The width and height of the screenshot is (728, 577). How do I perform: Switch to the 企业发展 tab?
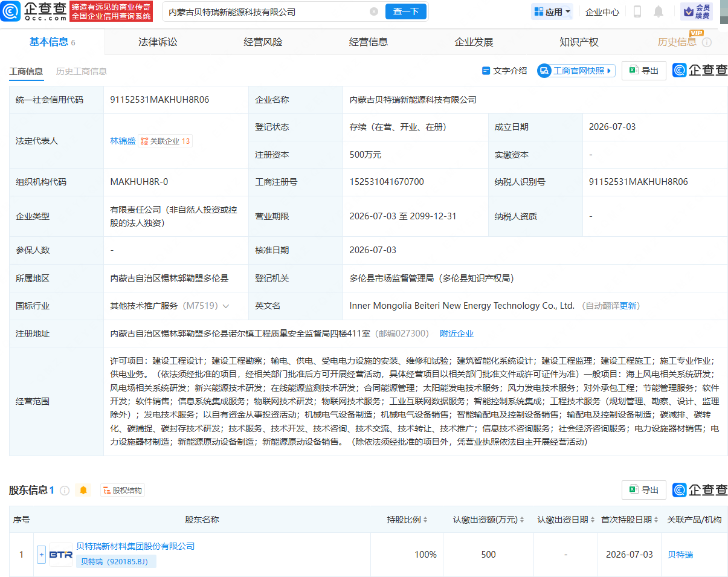coord(474,42)
